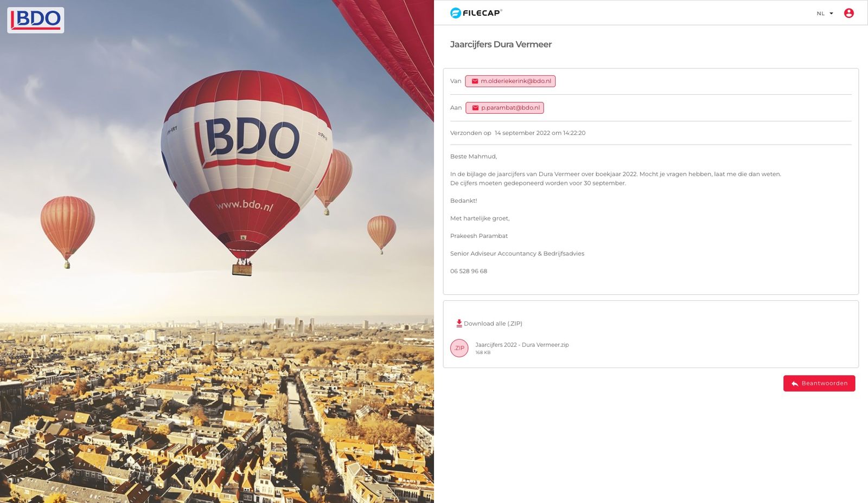Open Jaarcijfers 2022 - Dura Vermeer.zip file
Image resolution: width=868 pixels, height=503 pixels.
coord(522,345)
